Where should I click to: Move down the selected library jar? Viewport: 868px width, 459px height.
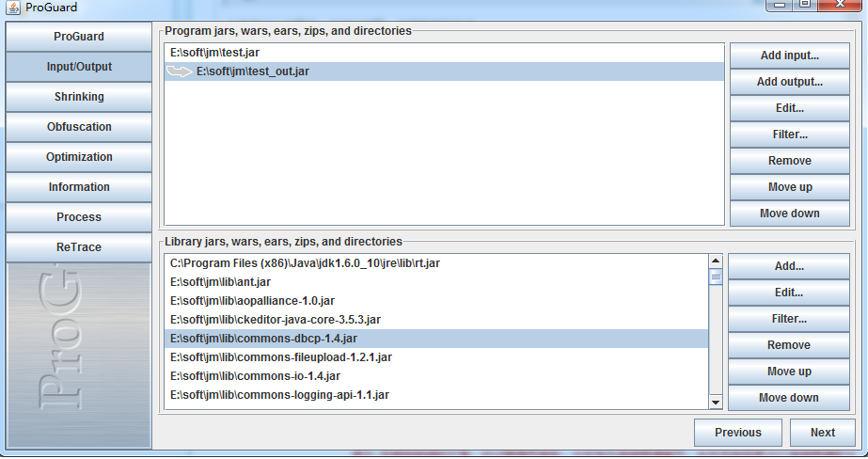click(x=789, y=398)
